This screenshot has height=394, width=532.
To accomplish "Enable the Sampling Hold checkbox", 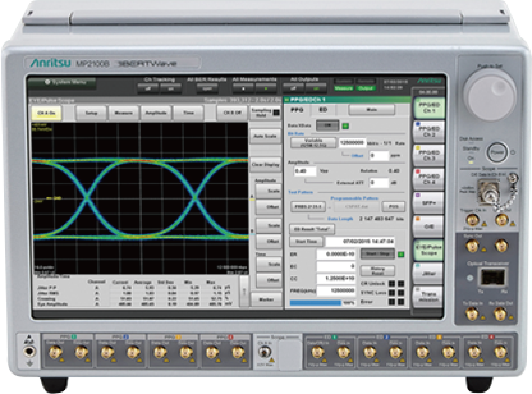I will click(x=276, y=113).
